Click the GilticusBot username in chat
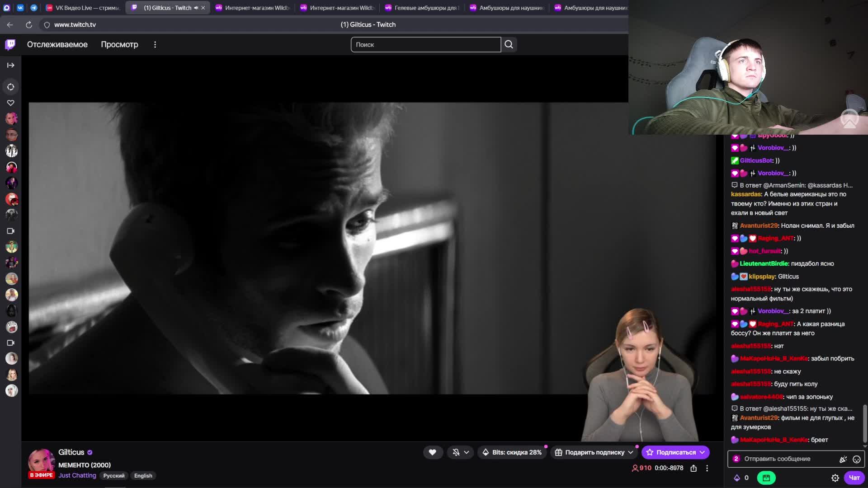Image resolution: width=868 pixels, height=488 pixels. 756,160
